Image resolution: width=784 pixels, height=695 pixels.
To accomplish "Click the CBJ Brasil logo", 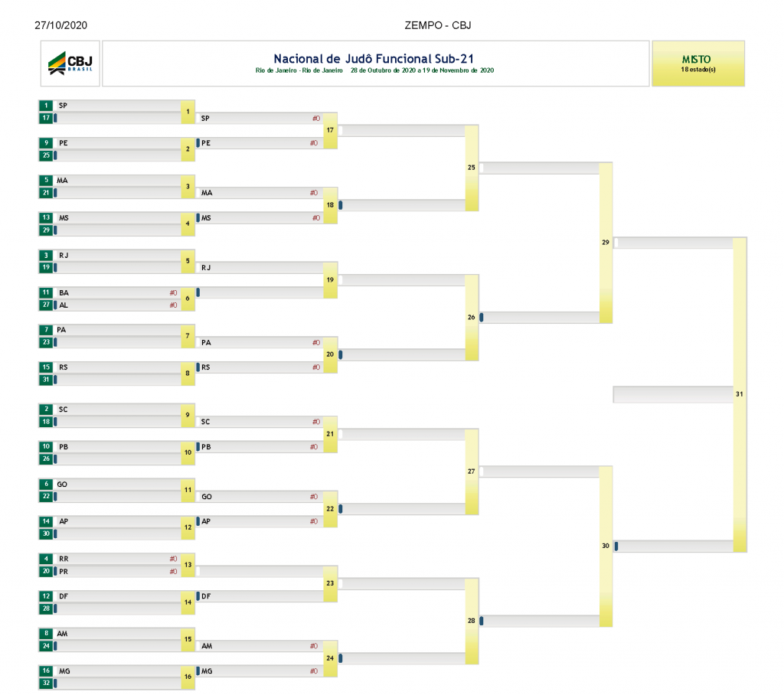I will (70, 64).
